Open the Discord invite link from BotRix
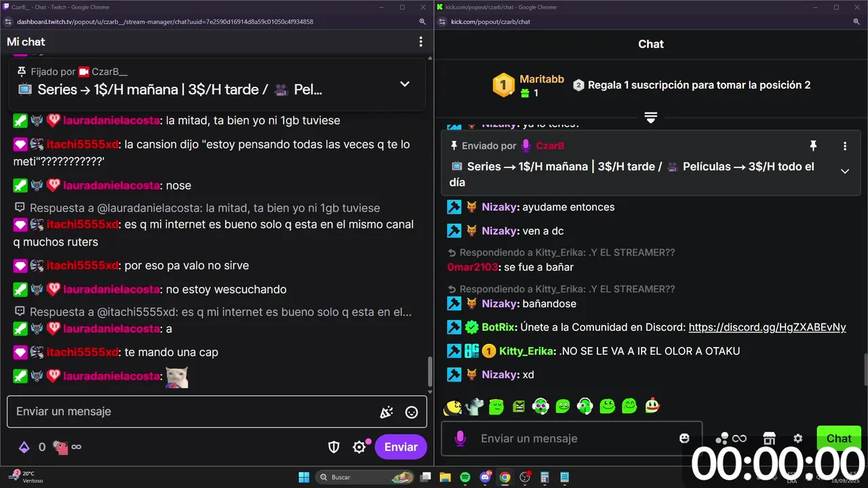This screenshot has height=488, width=868. [x=767, y=327]
